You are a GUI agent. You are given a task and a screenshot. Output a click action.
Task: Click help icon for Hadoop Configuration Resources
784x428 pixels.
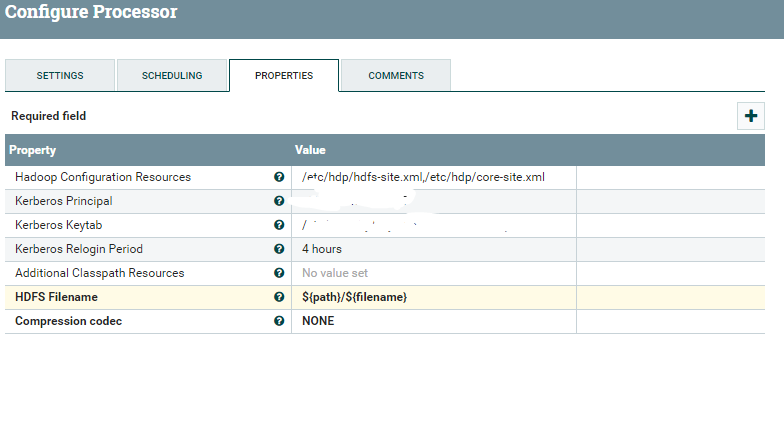click(279, 177)
